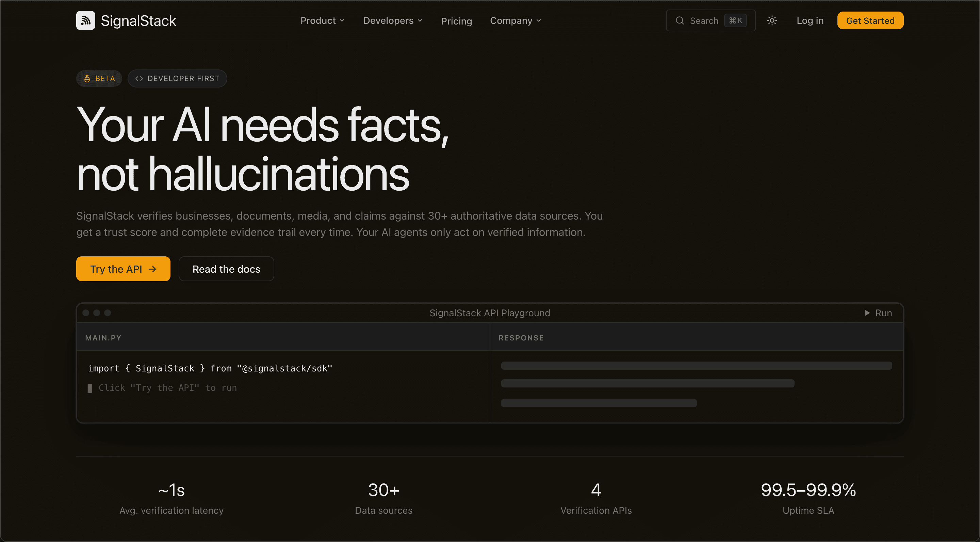
Task: Open the Pricing page
Action: click(x=456, y=21)
